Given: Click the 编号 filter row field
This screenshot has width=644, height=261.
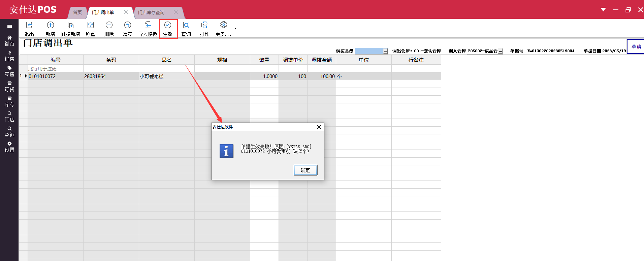Looking at the screenshot, I should (56, 68).
